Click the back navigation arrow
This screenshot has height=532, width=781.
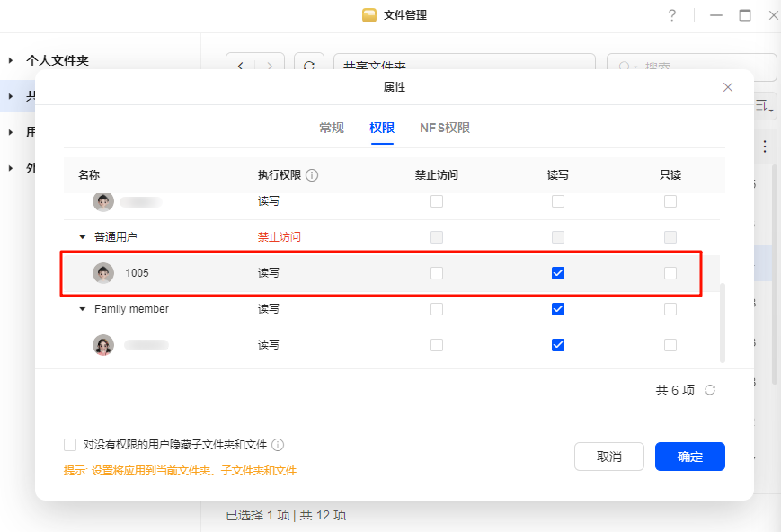(240, 66)
